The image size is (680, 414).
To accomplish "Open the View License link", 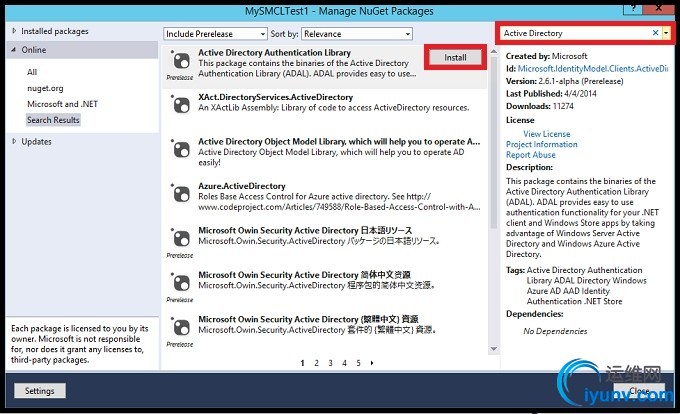I will coord(546,134).
